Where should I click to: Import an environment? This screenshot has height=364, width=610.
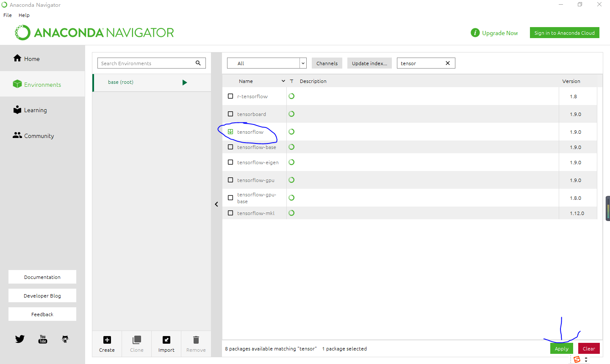pos(166,344)
